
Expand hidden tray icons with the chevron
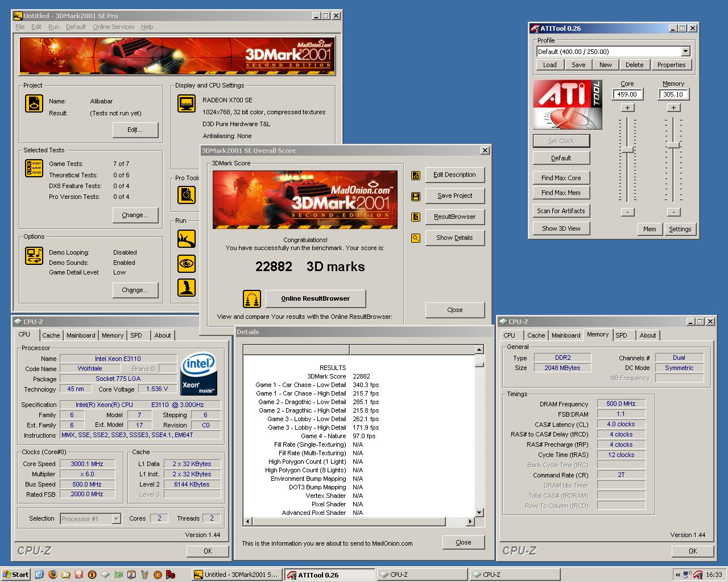click(677, 575)
